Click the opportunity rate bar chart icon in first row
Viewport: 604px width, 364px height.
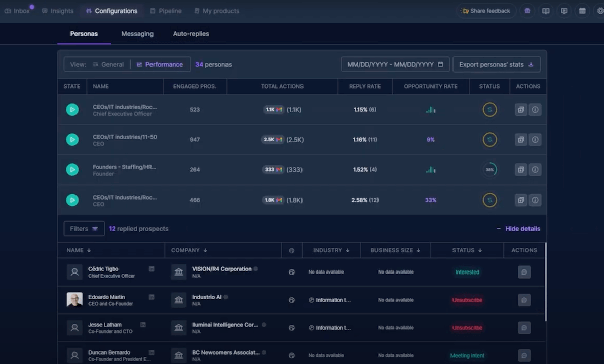coord(431,110)
